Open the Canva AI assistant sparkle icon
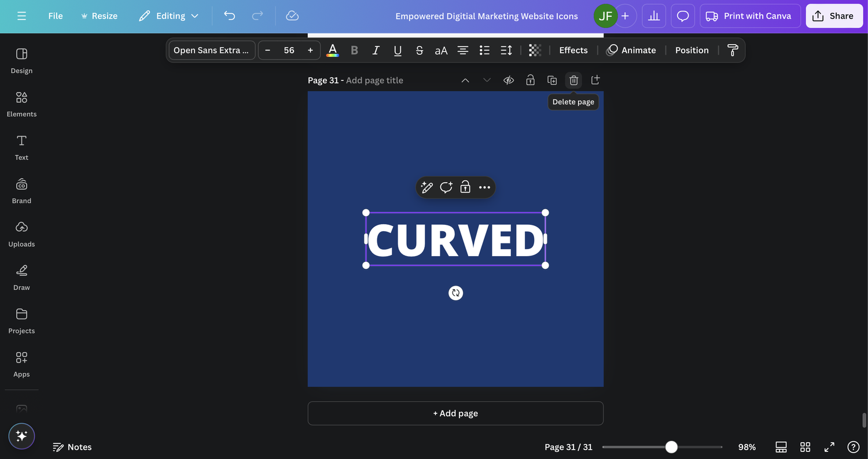 (x=21, y=436)
